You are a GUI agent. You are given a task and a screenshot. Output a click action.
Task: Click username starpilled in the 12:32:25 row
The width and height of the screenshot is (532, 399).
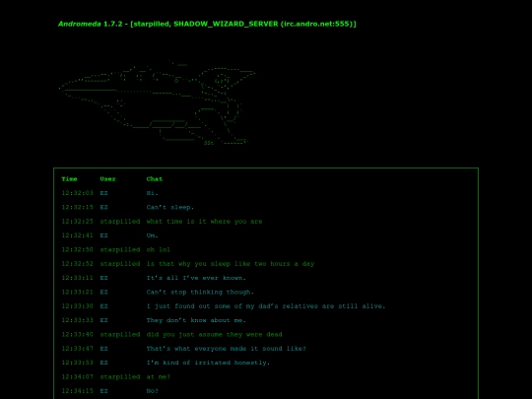(120, 222)
